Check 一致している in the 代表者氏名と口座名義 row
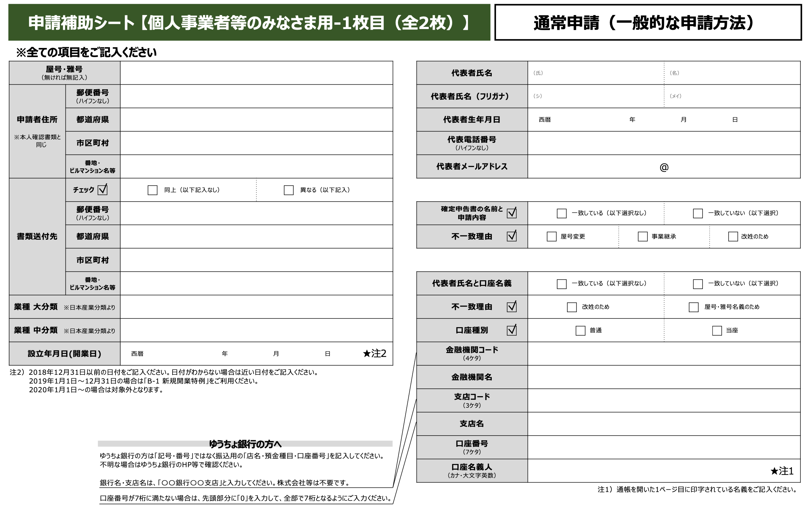This screenshot has height=513, width=812. pos(562,284)
